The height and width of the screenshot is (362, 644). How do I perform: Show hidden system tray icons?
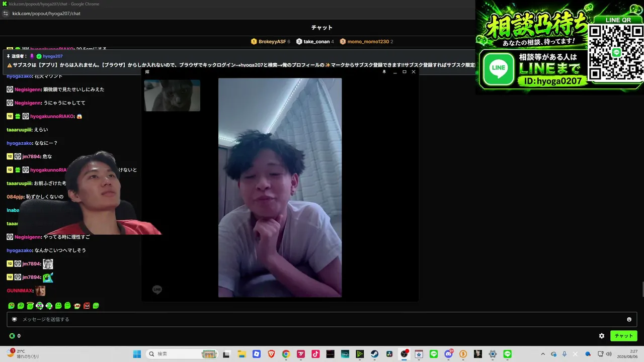point(543,354)
